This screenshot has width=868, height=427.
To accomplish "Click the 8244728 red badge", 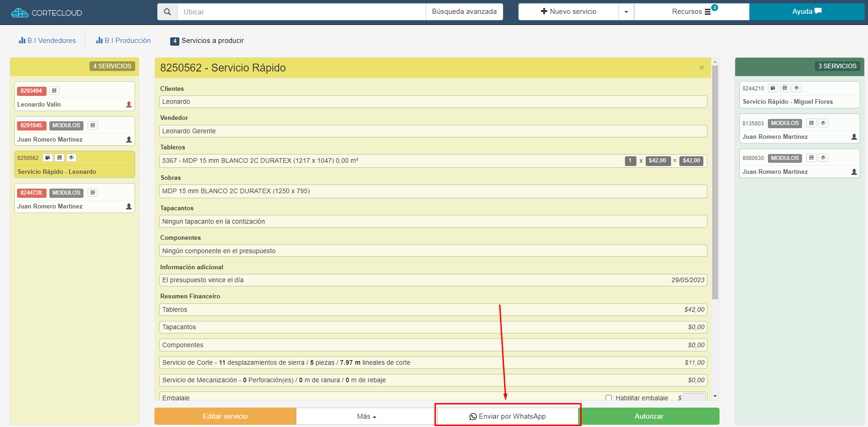I will tap(31, 193).
